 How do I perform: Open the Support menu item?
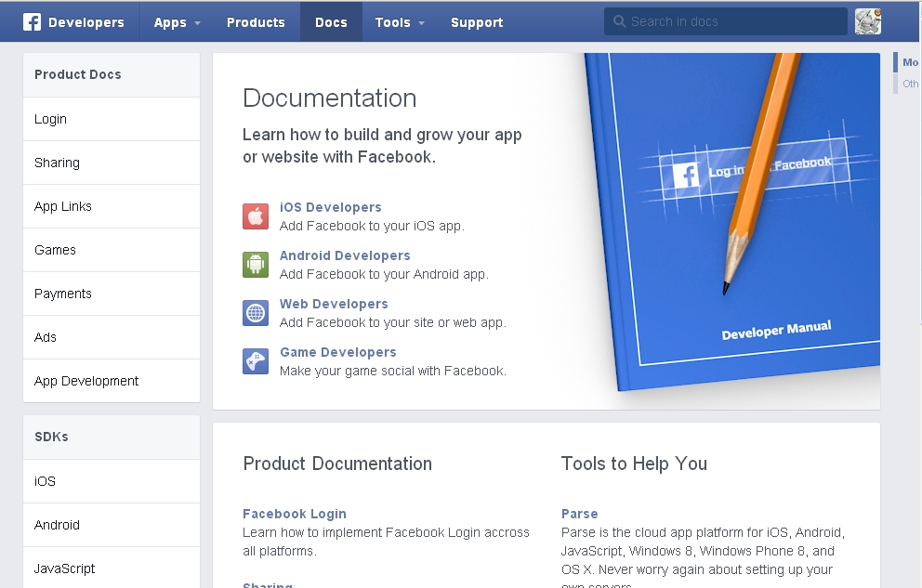477,22
